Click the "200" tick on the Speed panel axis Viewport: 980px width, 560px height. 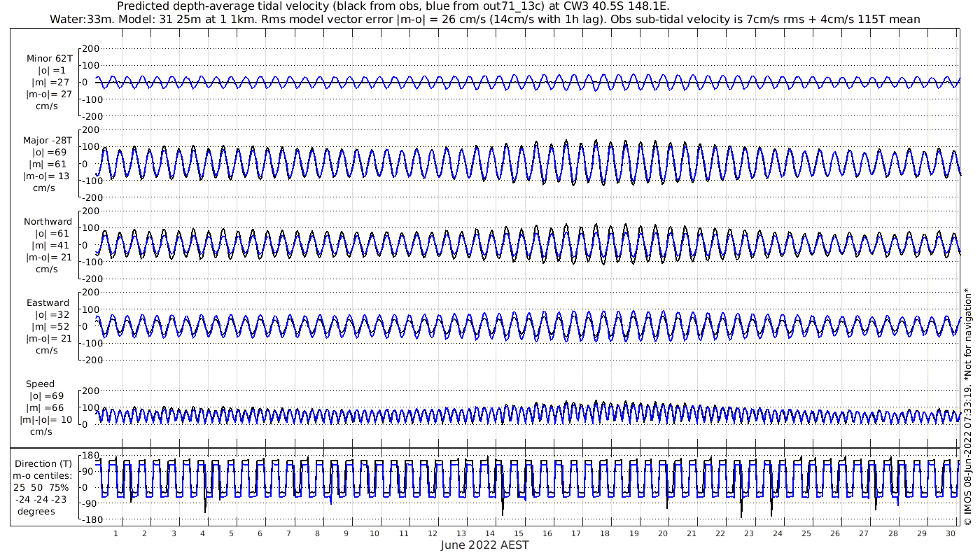92,391
